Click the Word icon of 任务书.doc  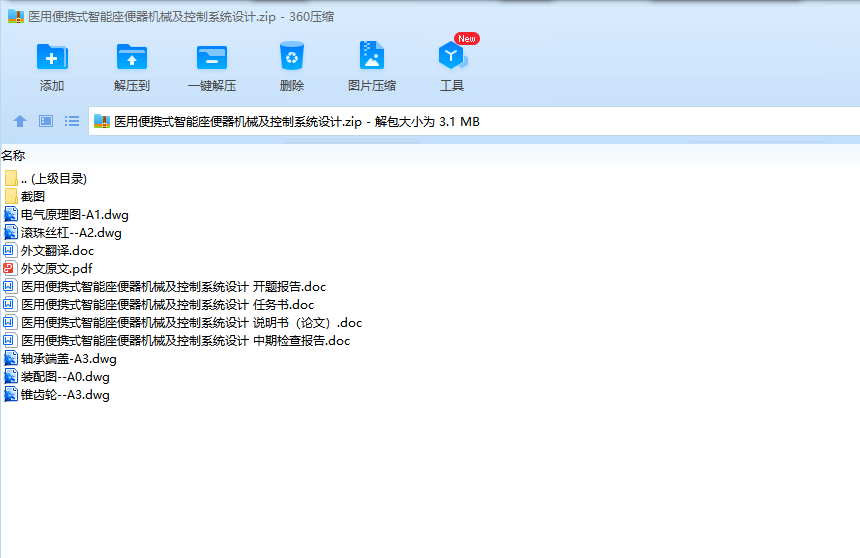pos(10,305)
